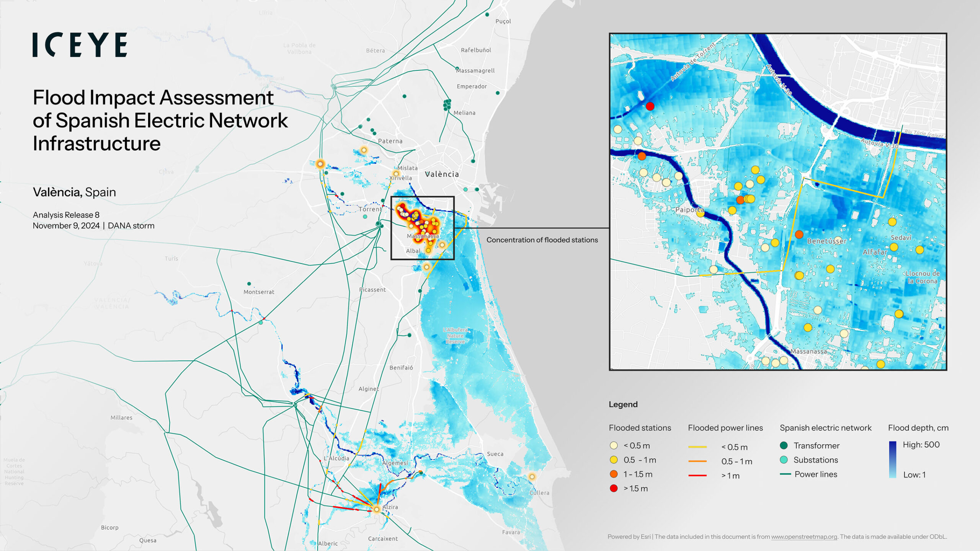This screenshot has height=551, width=980.
Task: Click the Massanassa label in inset map
Action: 808,351
